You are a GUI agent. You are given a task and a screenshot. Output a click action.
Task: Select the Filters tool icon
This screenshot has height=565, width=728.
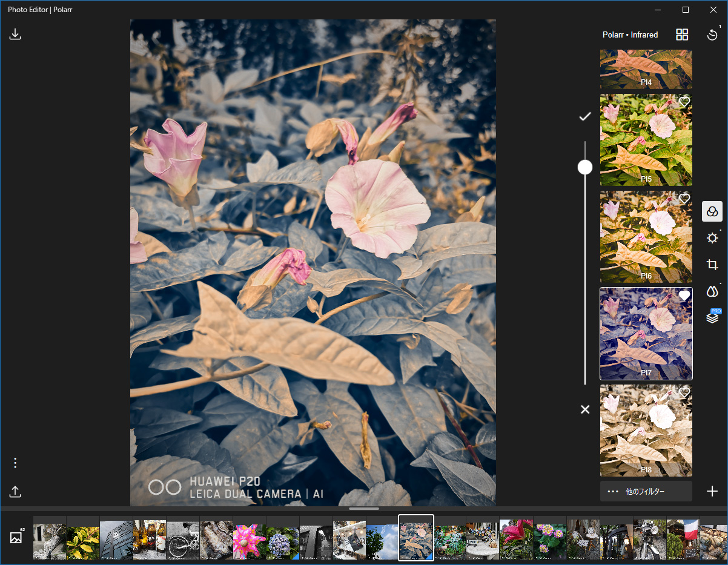point(712,211)
